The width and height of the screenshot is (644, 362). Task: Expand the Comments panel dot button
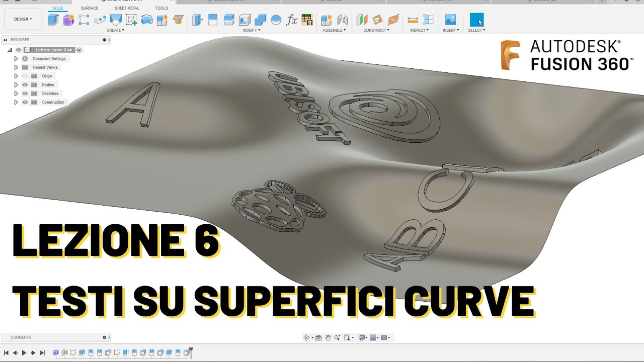point(105,337)
